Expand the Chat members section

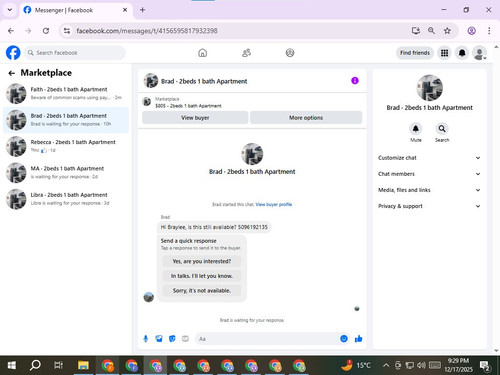(429, 174)
